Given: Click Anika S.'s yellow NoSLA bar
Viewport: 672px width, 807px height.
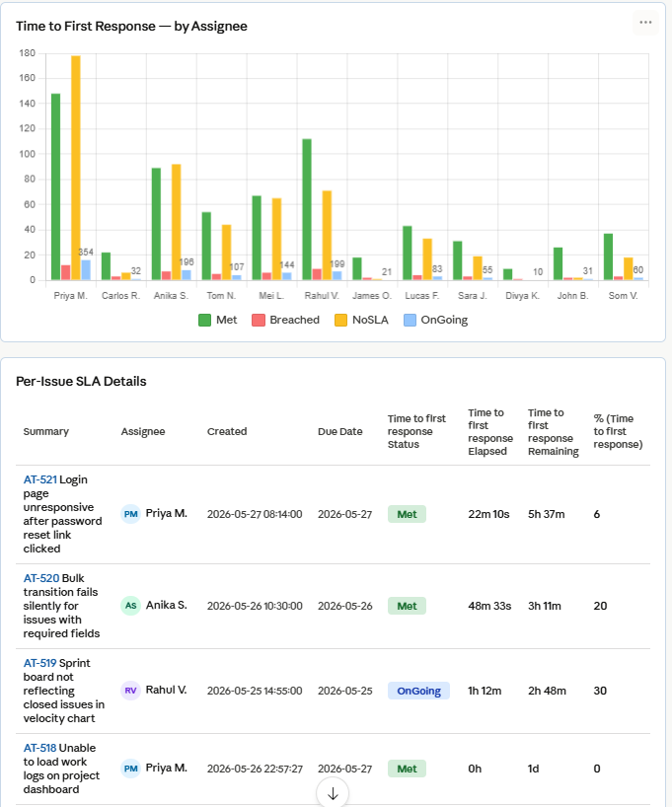Looking at the screenshot, I should [176, 222].
